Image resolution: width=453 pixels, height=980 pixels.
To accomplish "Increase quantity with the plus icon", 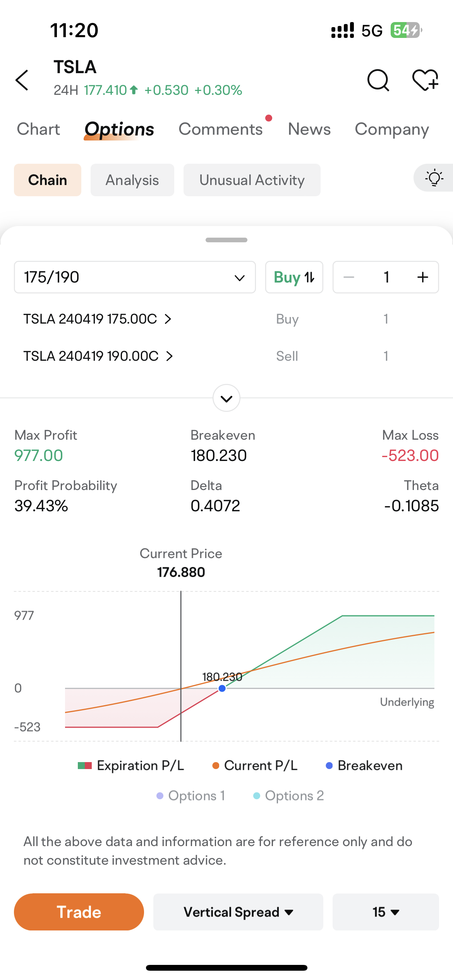I will pos(422,277).
